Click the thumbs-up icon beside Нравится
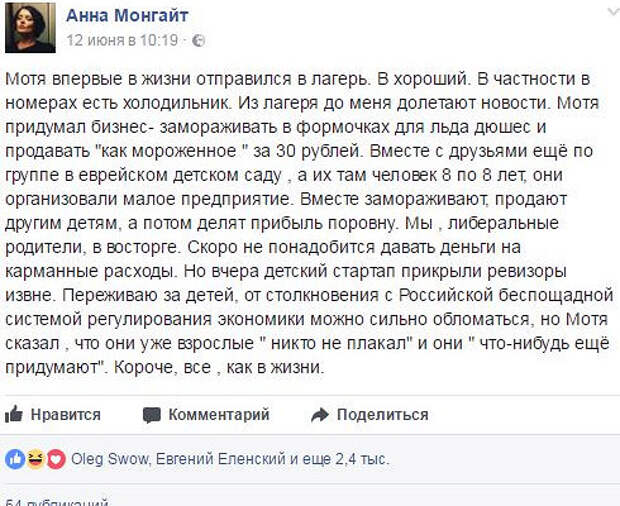This screenshot has height=506, width=620. [13, 414]
